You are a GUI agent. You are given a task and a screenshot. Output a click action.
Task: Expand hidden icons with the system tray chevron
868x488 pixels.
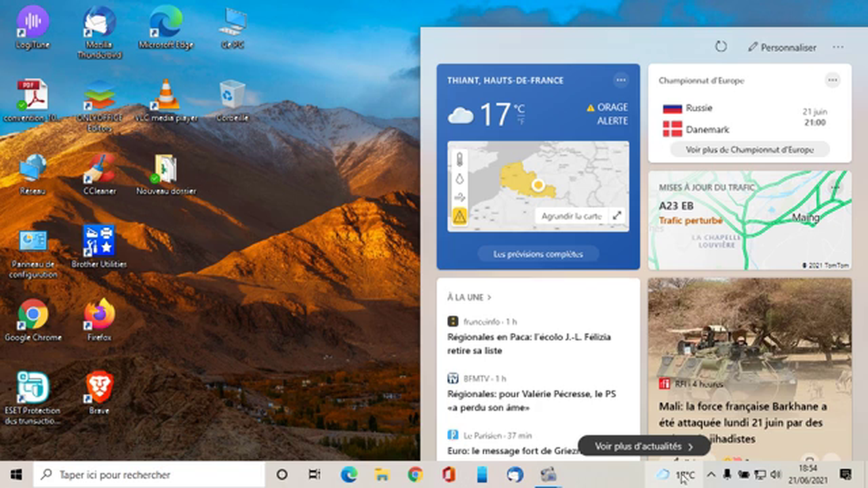710,474
